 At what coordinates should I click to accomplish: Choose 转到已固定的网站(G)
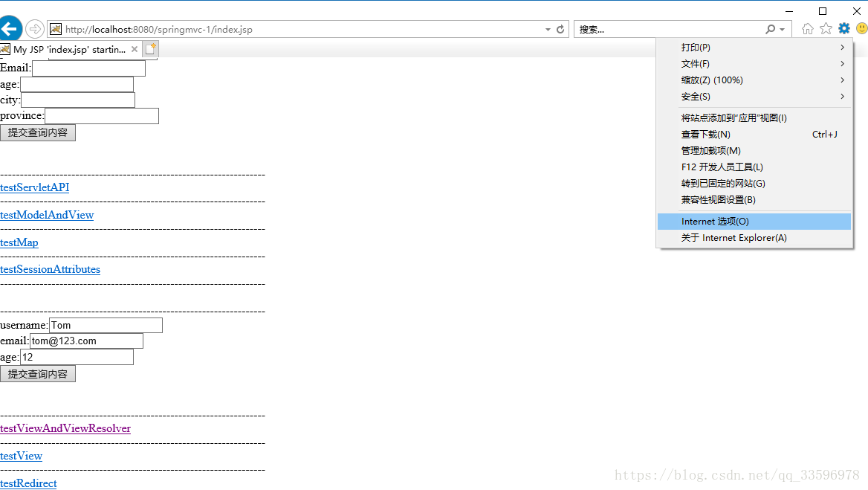coord(754,183)
